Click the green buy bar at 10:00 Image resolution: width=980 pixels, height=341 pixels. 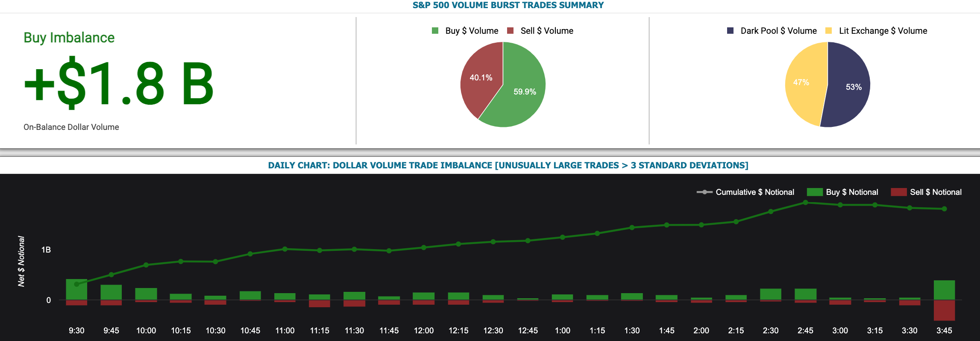coord(146,294)
